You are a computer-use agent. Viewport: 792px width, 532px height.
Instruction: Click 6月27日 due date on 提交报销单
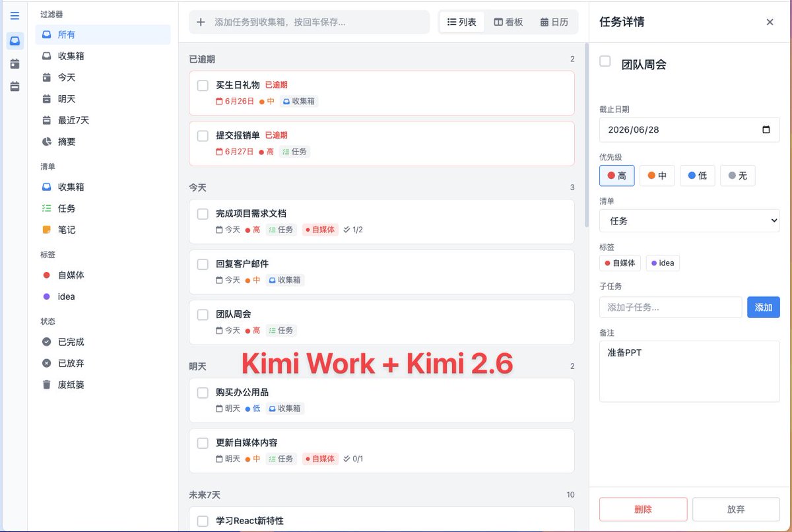tap(235, 152)
